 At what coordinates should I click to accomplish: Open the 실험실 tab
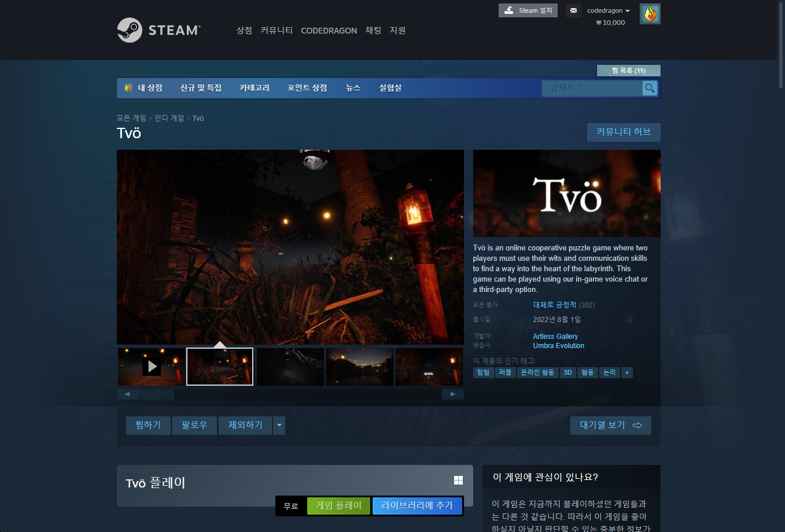coord(390,88)
